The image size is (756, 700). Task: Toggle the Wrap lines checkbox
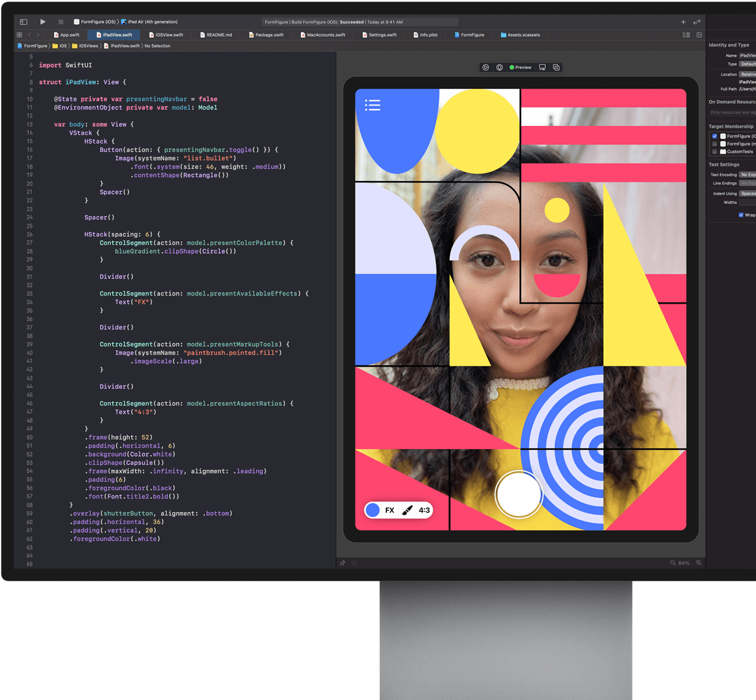741,215
